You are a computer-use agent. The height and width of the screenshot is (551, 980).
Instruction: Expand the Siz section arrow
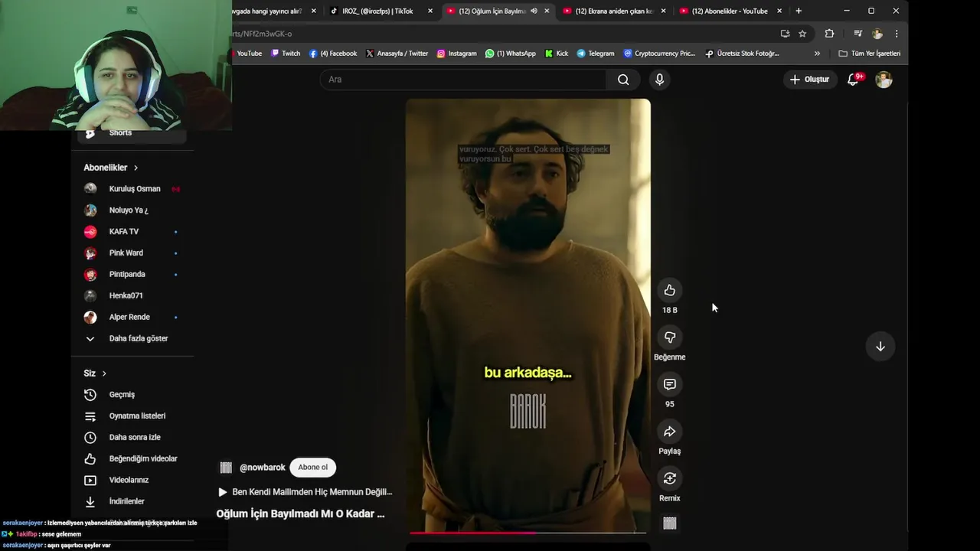[104, 373]
